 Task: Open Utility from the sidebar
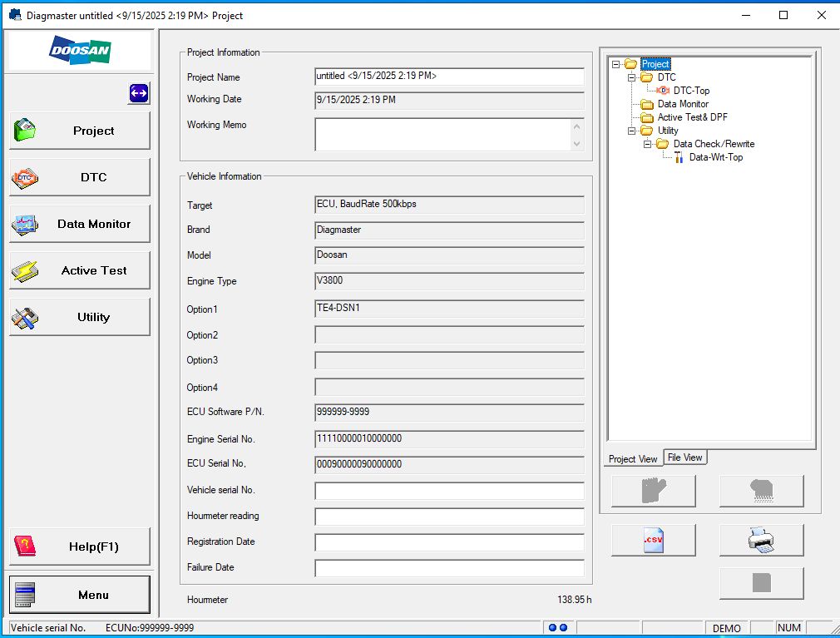(x=80, y=317)
